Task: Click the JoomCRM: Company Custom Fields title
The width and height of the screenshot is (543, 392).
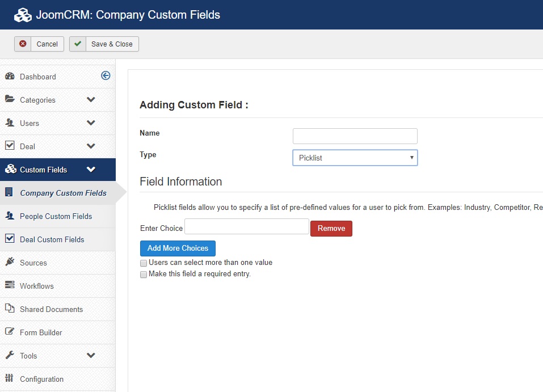Action: click(x=128, y=15)
